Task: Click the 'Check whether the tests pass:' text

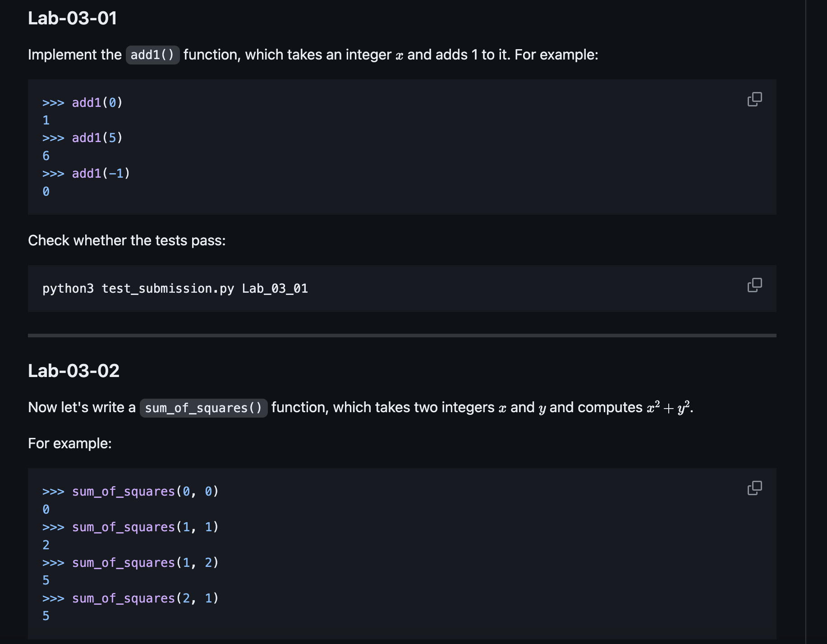Action: (x=127, y=240)
